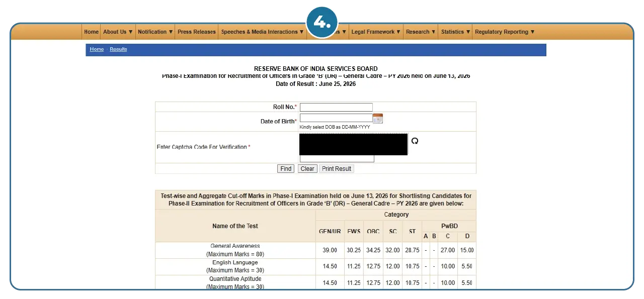Click into the Roll No. field

(x=336, y=107)
